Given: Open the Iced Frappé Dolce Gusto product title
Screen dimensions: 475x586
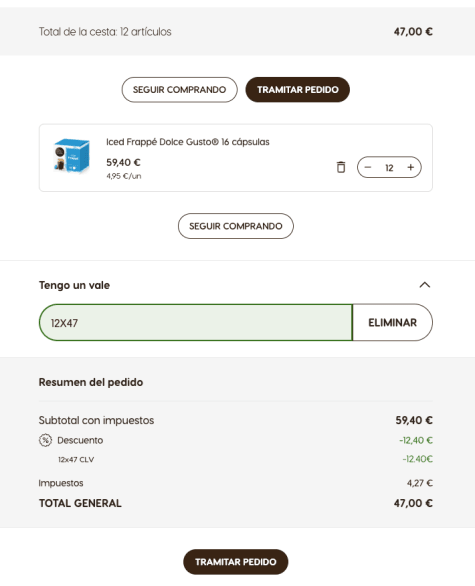Looking at the screenshot, I should point(188,142).
